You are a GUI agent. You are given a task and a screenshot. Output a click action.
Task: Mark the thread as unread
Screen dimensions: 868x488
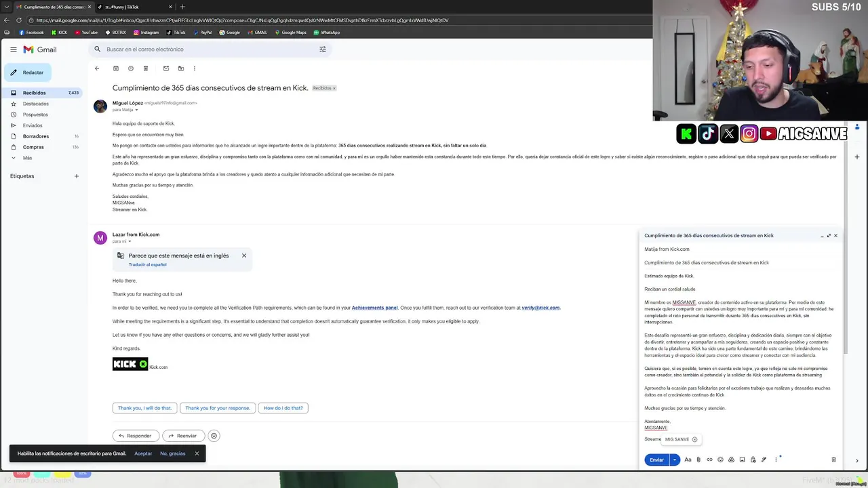point(166,68)
